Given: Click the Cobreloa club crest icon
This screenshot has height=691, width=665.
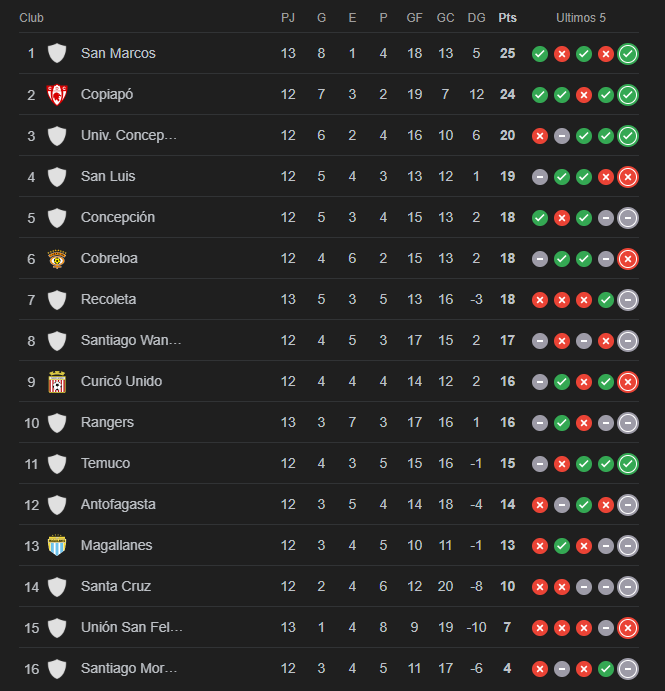Looking at the screenshot, I should click(57, 259).
